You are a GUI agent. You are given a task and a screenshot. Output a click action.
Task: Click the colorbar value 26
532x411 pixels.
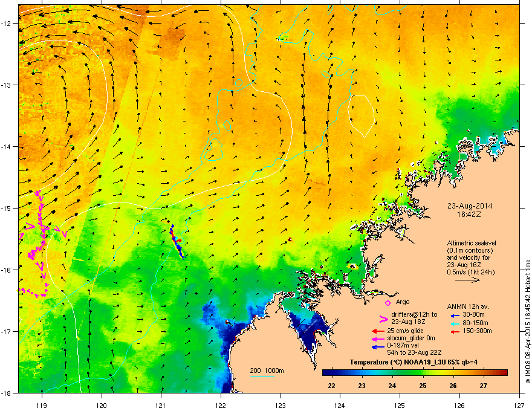453,386
